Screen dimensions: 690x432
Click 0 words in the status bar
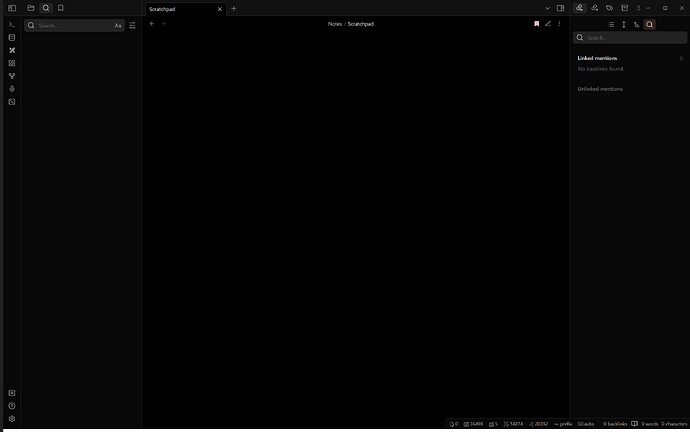tap(650, 424)
